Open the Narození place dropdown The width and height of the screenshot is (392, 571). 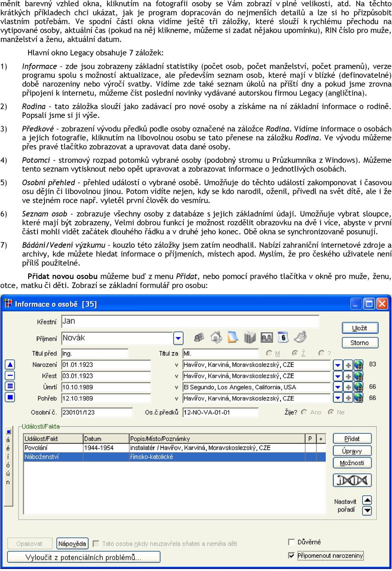click(x=338, y=365)
